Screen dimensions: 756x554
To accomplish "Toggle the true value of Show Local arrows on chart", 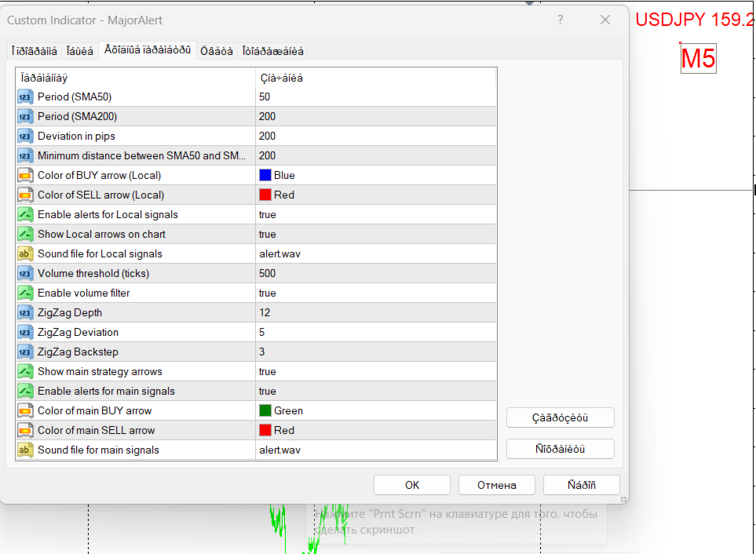I will click(375, 234).
